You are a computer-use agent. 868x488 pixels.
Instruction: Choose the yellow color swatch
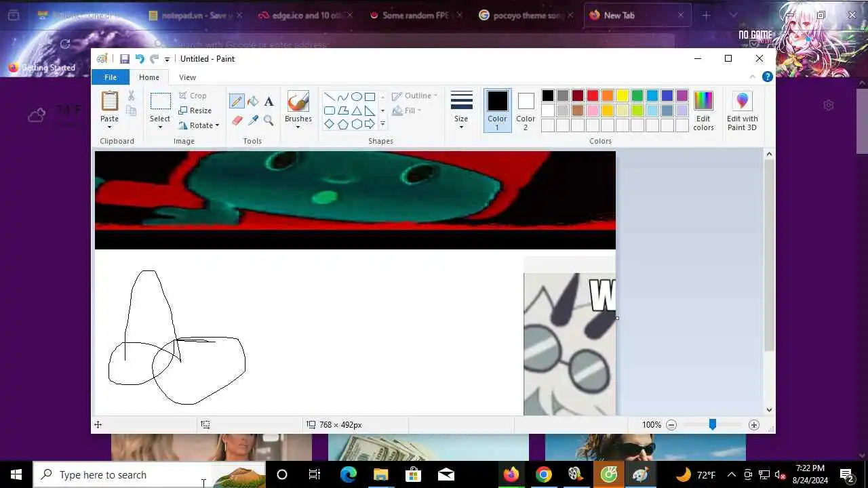pyautogui.click(x=623, y=96)
